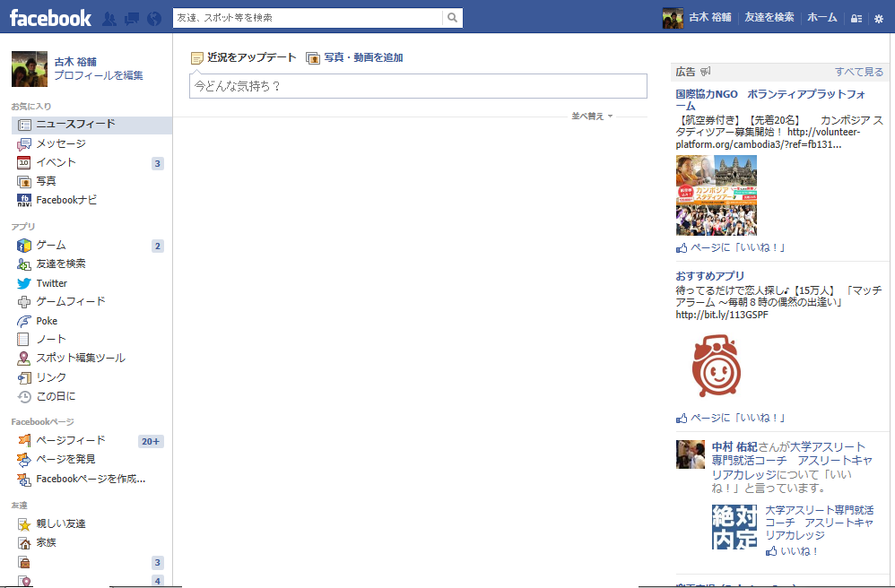
Task: Click the ページフィード flag icon
Action: point(24,440)
